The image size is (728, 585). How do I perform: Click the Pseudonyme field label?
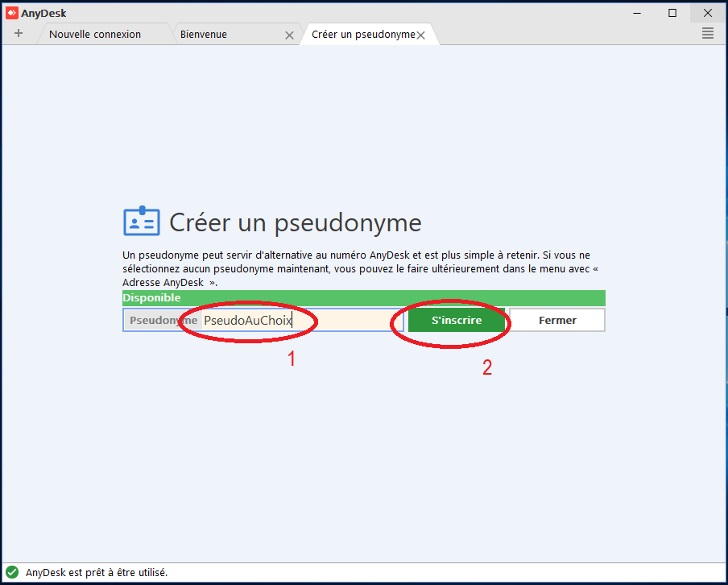[x=163, y=320]
